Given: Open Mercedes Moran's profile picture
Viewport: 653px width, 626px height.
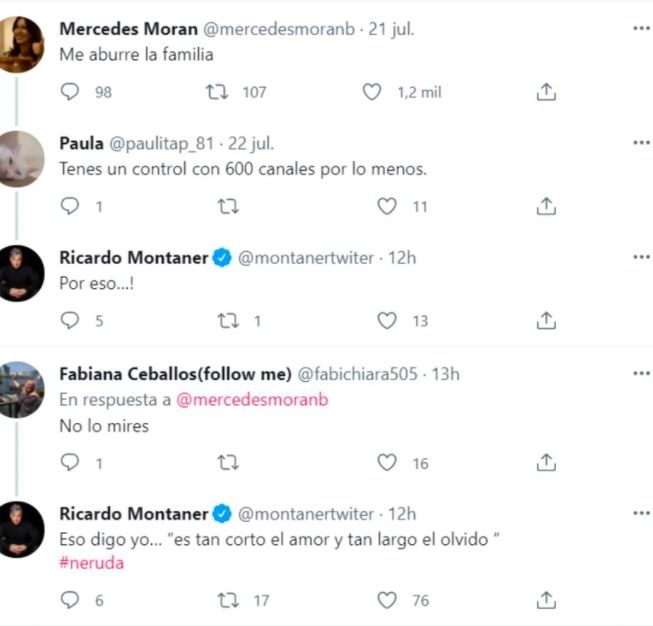Looking at the screenshot, I should [x=22, y=45].
